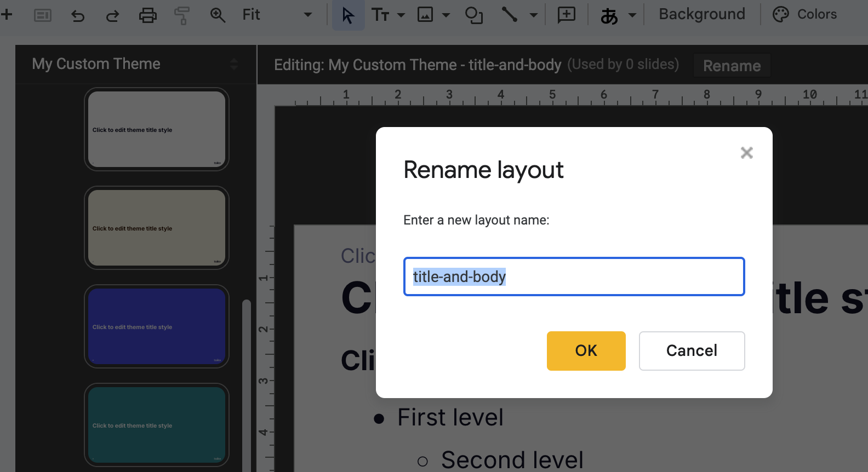The image size is (868, 472).
Task: Click the add new slide plus icon
Action: [7, 14]
